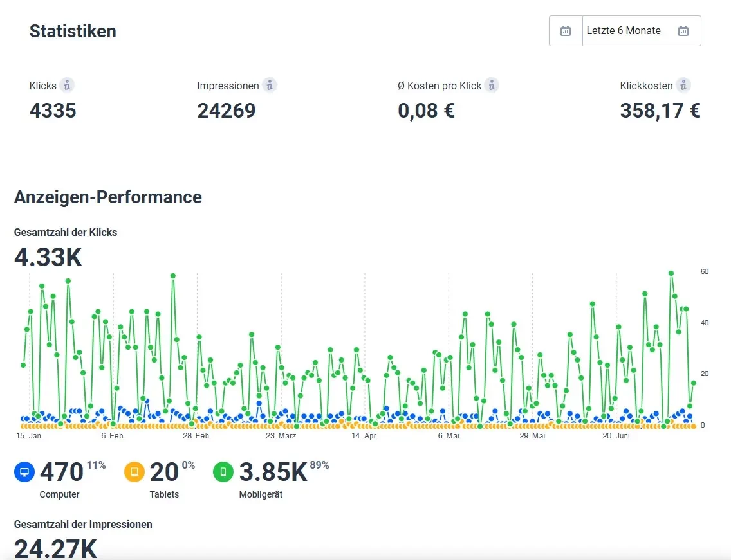The image size is (731, 560).
Task: Click the 20. Juni axis label
Action: (616, 436)
